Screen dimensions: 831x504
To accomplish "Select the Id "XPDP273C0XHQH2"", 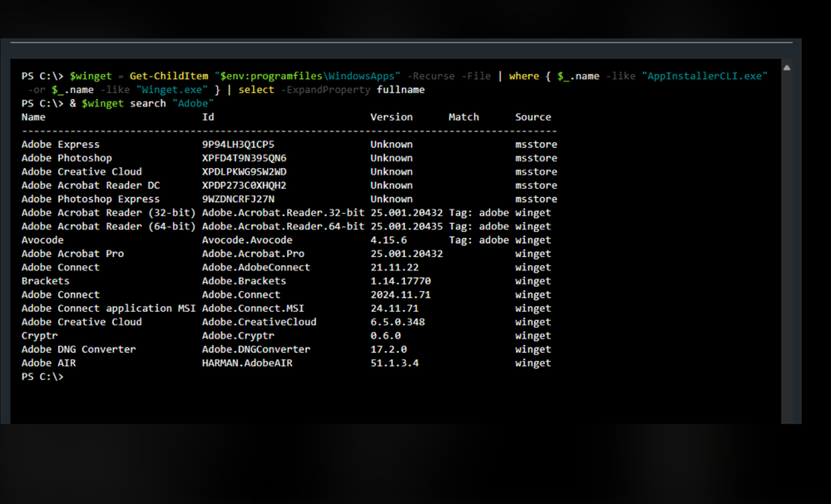I will (245, 185).
